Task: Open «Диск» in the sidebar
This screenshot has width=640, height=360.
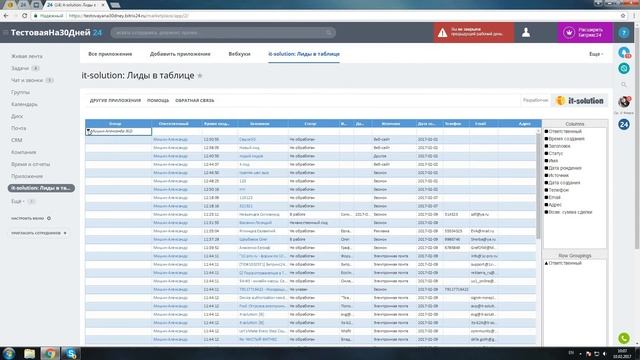Action: point(17,116)
